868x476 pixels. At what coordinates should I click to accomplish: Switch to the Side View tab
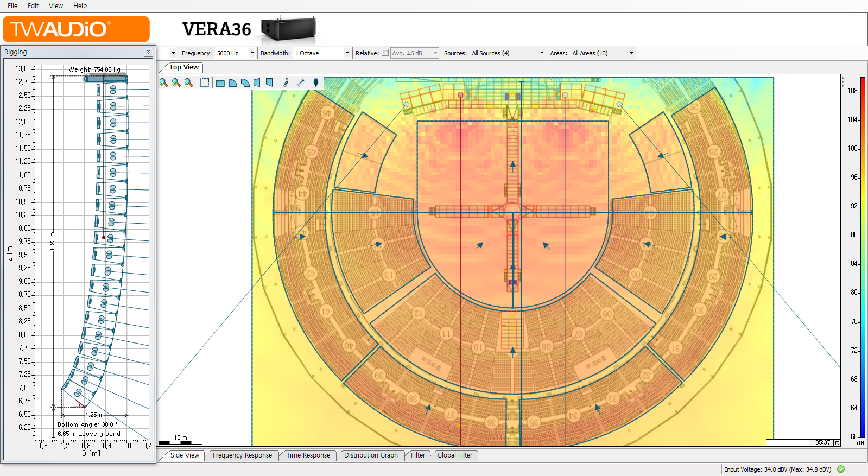(x=185, y=455)
